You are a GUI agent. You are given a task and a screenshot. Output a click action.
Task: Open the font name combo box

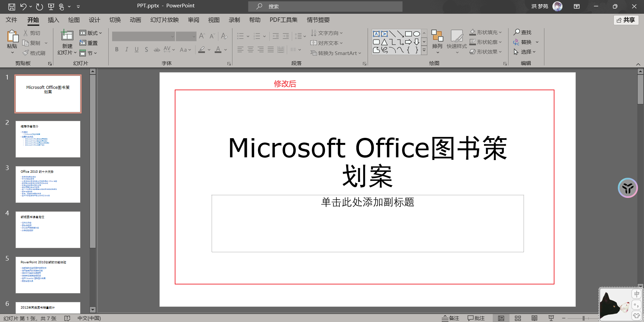(x=144, y=36)
